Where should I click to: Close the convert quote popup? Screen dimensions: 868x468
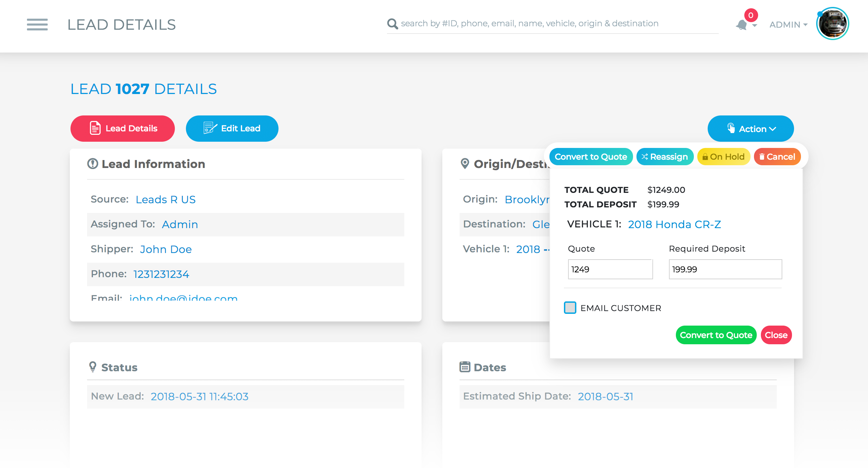coord(776,335)
